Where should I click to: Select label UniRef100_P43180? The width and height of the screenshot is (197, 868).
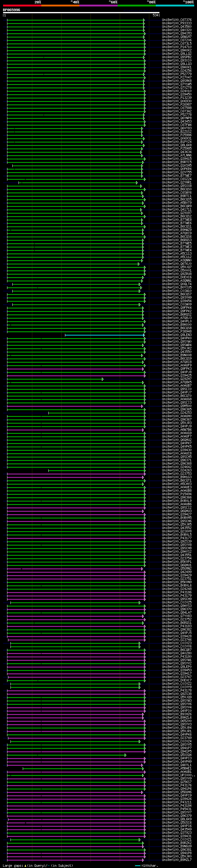[x=176, y=657]
